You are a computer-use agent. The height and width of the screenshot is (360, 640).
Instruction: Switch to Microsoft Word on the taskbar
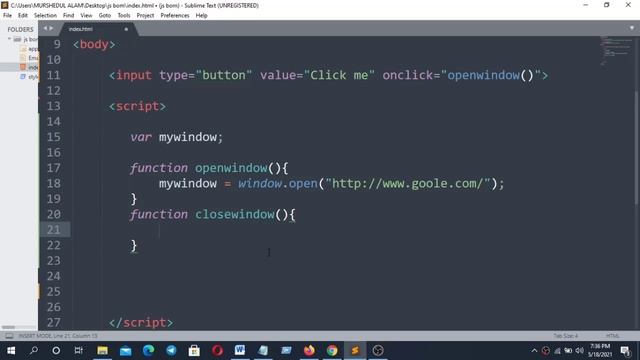(240, 351)
